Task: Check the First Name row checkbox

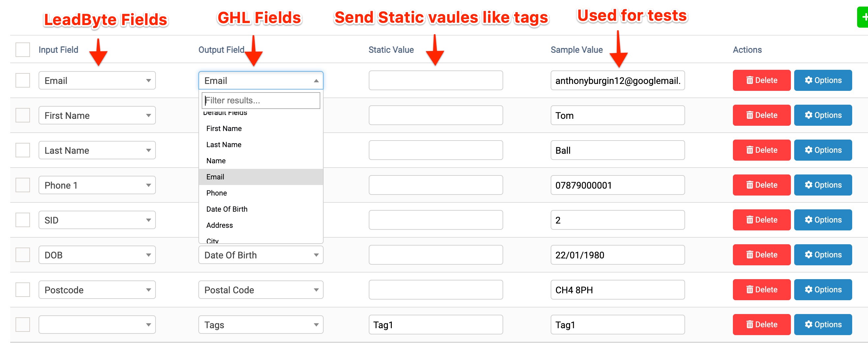Action: coord(23,115)
